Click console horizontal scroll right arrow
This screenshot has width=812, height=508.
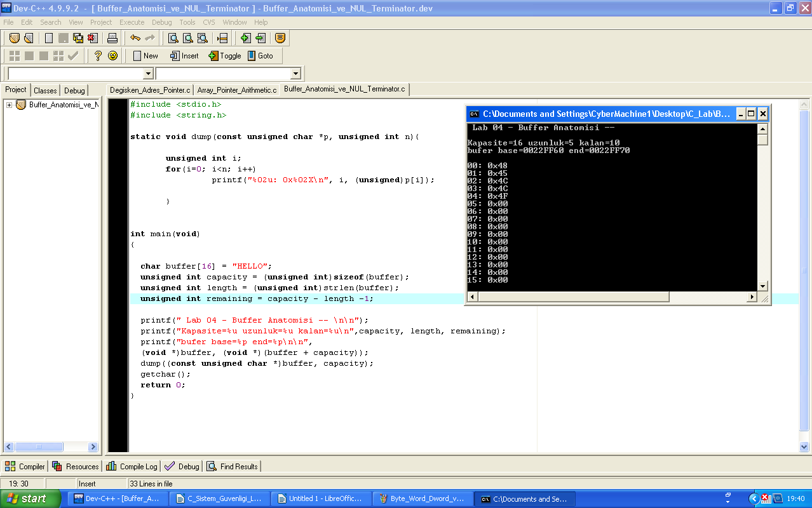pos(752,297)
